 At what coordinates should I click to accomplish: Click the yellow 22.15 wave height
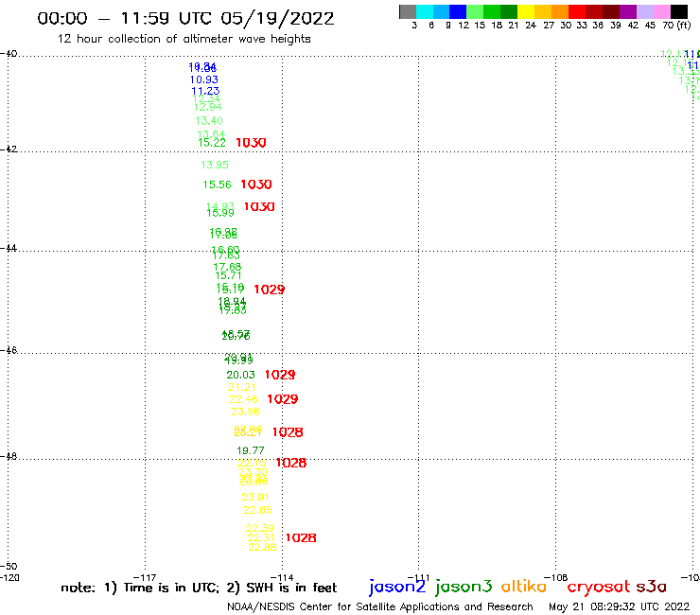252,463
